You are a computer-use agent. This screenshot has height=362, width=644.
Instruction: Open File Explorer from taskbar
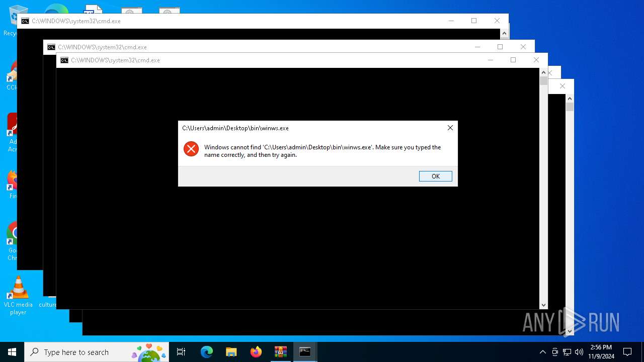[x=231, y=352]
